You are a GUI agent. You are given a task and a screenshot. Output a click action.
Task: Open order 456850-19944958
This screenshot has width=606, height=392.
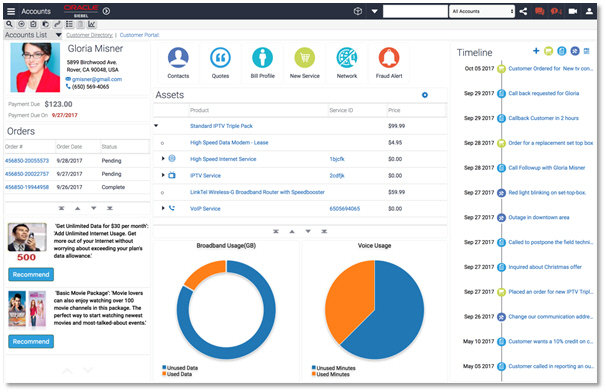(27, 187)
